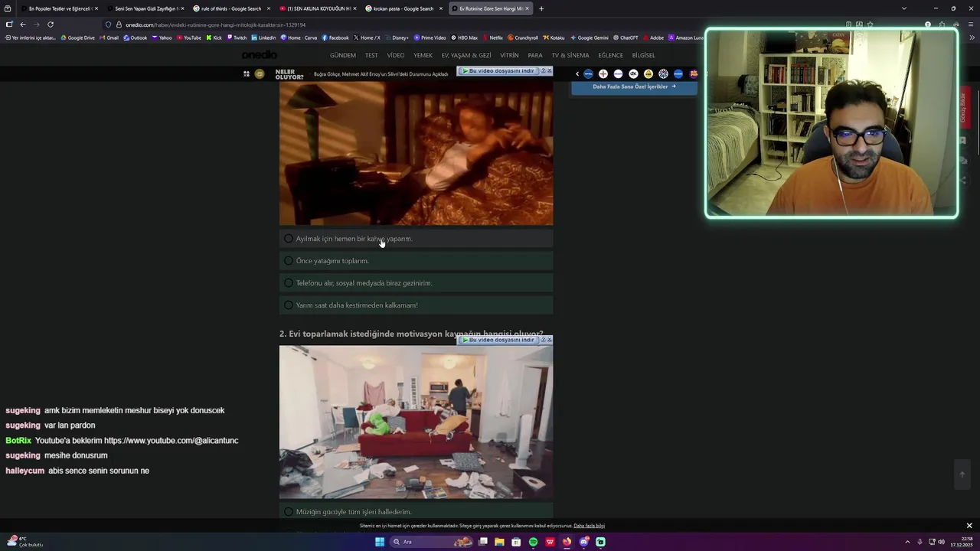This screenshot has width=980, height=551.
Task: Open the Buğra Gökçe news headline
Action: click(381, 74)
